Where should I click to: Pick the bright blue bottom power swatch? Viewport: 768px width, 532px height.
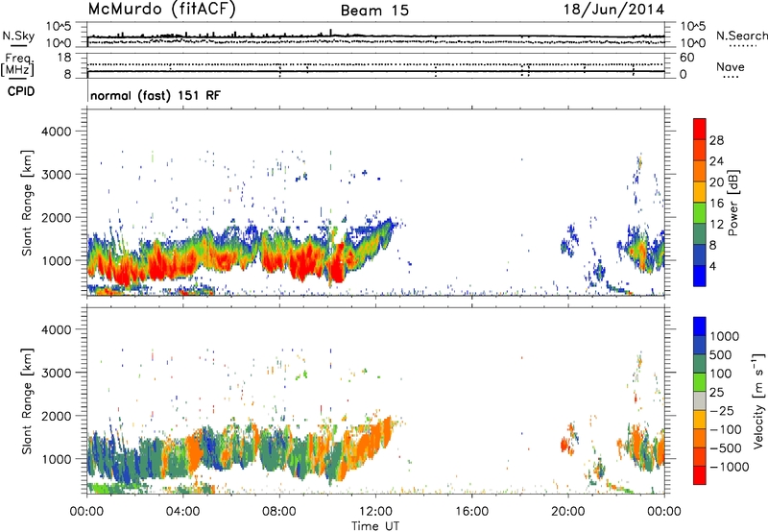(700, 276)
